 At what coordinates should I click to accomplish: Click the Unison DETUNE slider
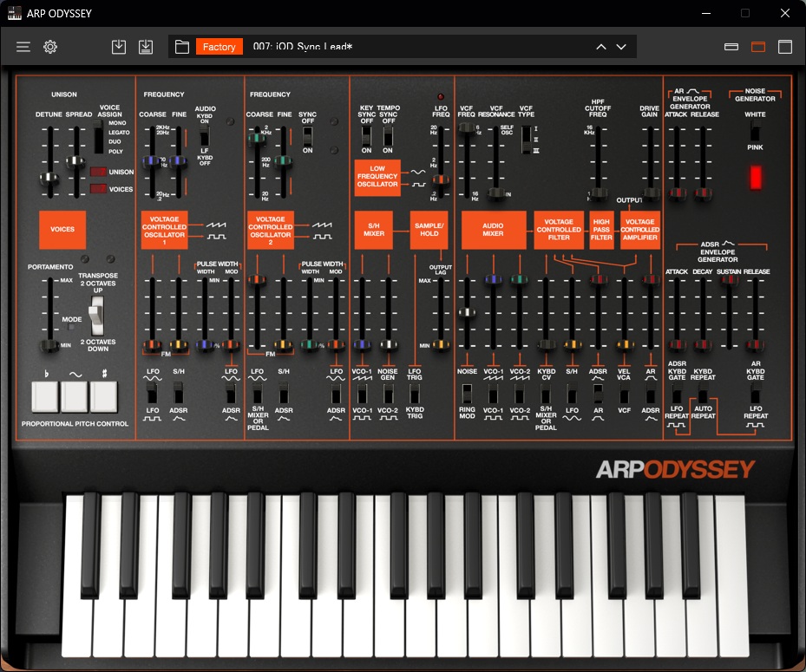[49, 179]
